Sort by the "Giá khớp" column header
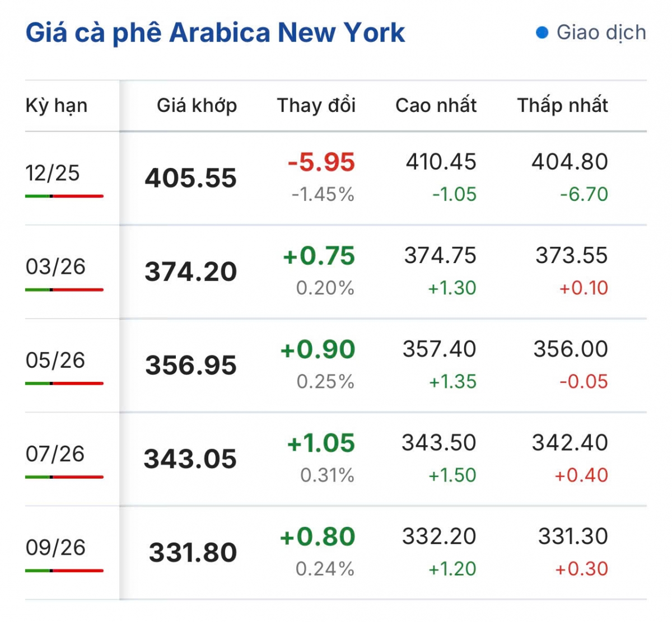672x622 pixels. coord(197,105)
